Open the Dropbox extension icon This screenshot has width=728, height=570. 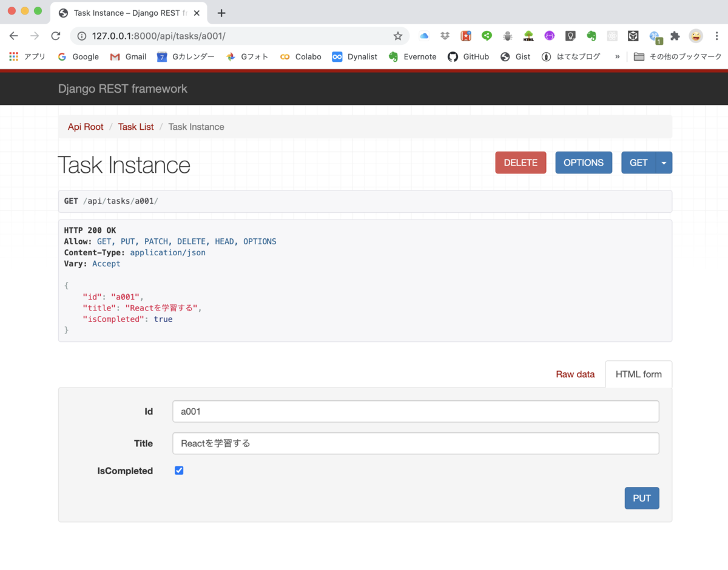click(445, 36)
